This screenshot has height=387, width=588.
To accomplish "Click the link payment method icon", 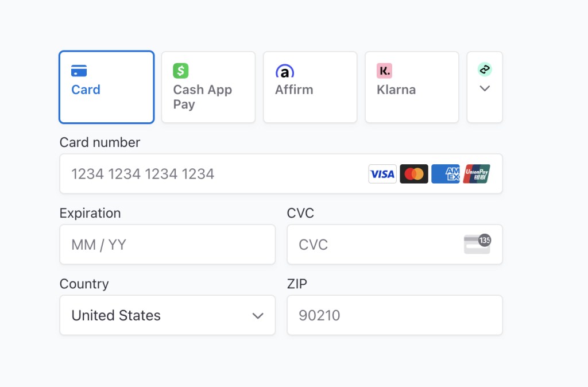I will click(x=484, y=70).
